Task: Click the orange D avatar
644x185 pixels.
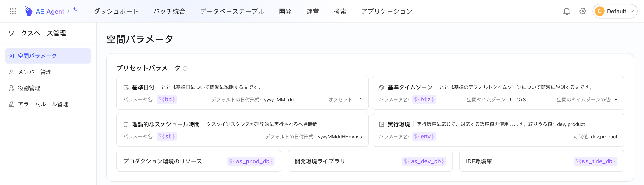Action: tap(600, 11)
